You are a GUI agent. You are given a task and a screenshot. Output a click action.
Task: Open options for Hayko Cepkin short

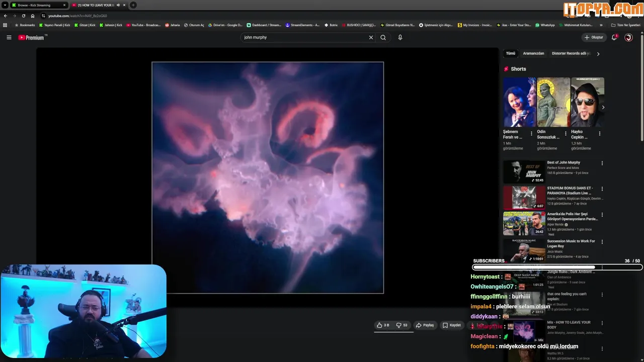[599, 134]
